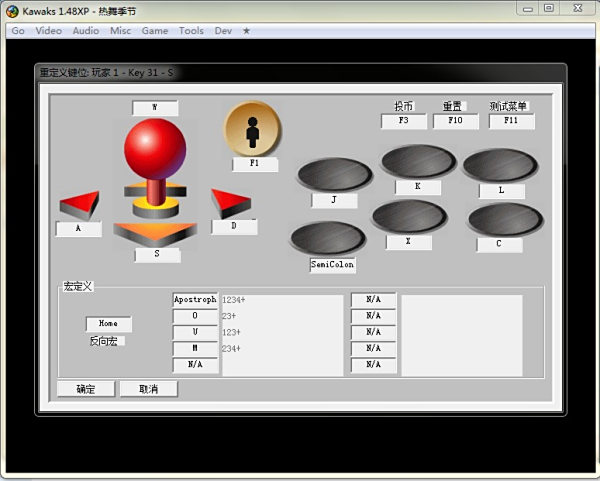The image size is (600, 481).
Task: Click the 23+ macro entry
Action: coord(229,316)
